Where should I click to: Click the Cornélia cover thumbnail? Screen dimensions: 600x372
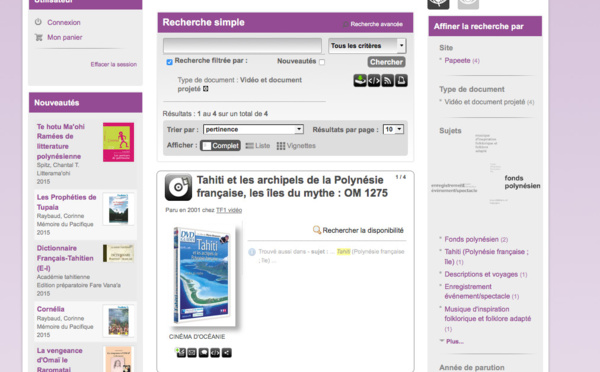[119, 321]
